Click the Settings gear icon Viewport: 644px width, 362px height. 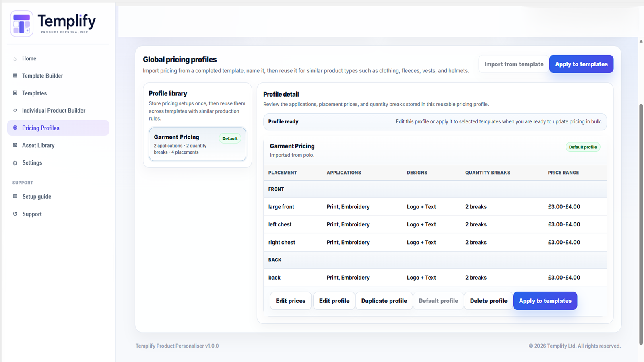coord(15,163)
